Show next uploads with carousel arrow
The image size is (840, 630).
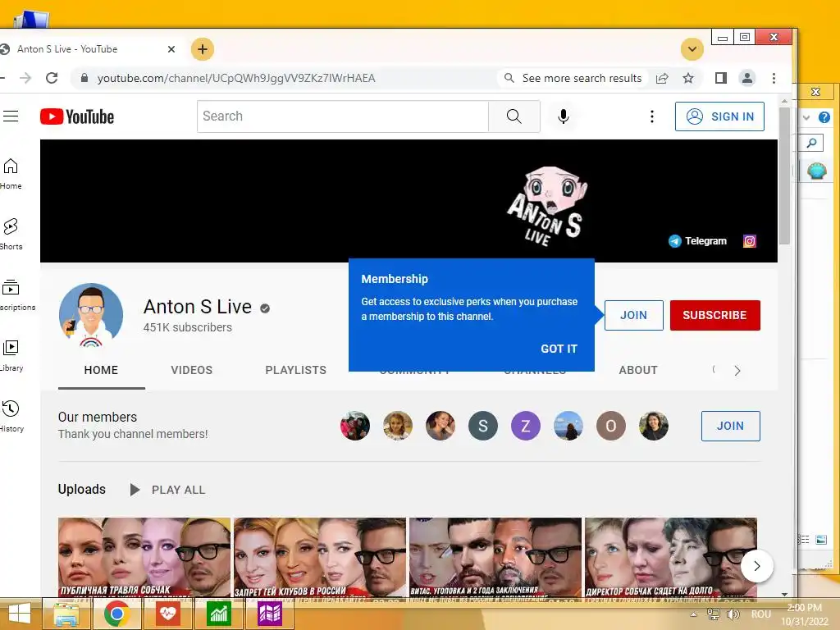tap(756, 566)
